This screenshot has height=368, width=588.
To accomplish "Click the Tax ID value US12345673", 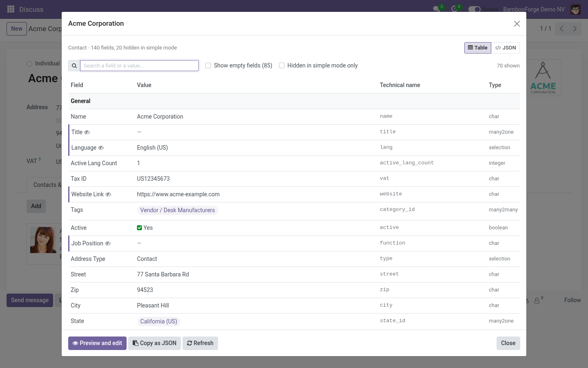I will coord(153,179).
